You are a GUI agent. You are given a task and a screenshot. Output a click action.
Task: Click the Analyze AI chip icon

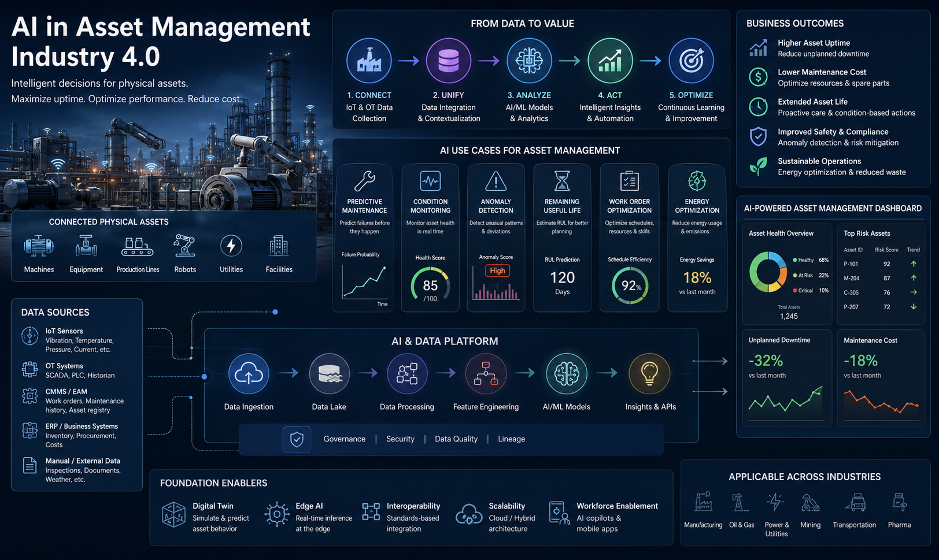click(529, 61)
